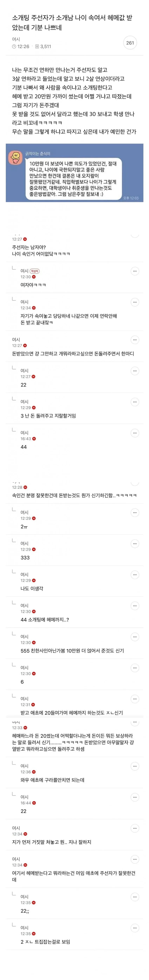Image resolution: width=149 pixels, height=980 pixels.
Task: Click the post title about 소개팅 주선자
Action: (72, 23)
